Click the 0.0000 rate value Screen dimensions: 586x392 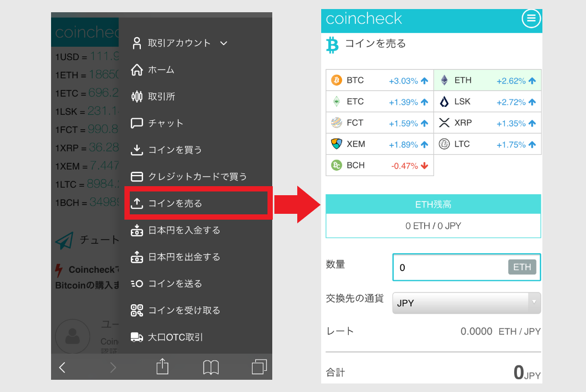tap(476, 331)
